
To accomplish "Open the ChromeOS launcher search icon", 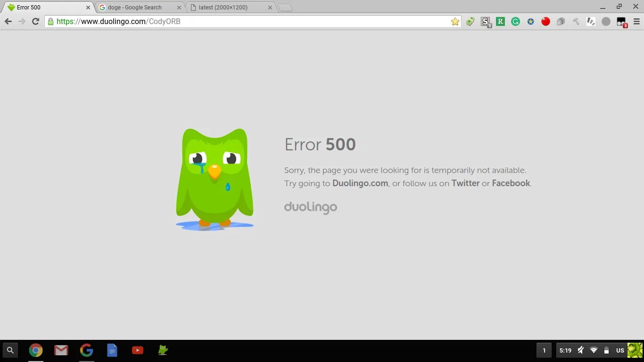I will point(10,350).
